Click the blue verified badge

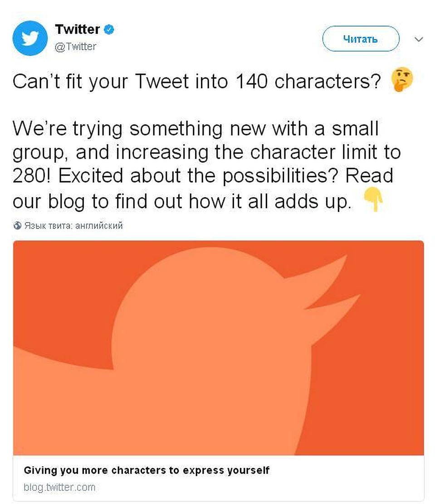click(109, 30)
